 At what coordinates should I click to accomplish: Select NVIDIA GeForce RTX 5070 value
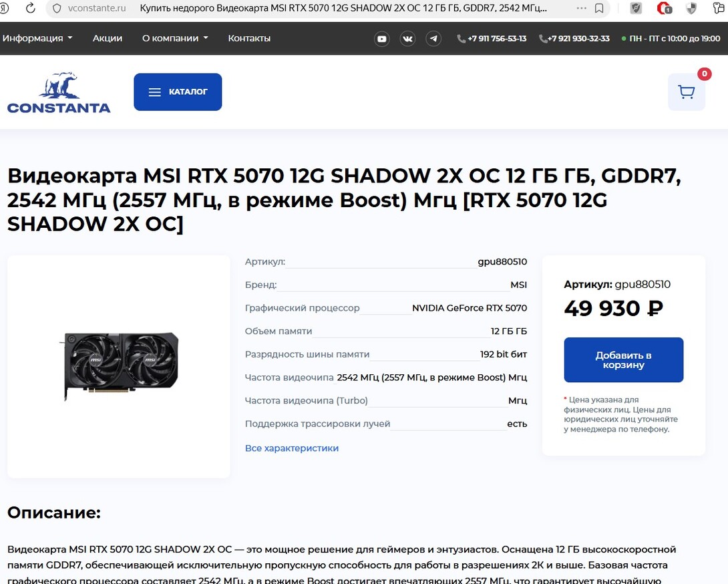coord(470,308)
